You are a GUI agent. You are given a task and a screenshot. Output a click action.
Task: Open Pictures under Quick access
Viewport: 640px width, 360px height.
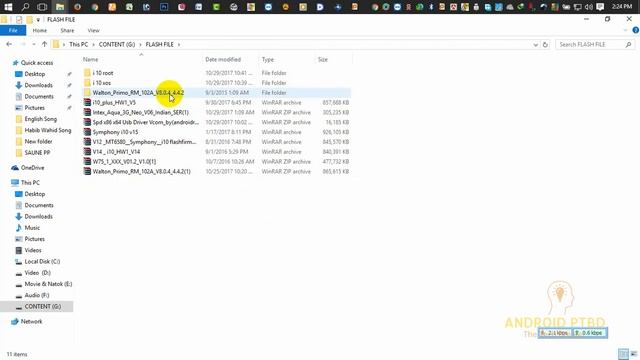pos(34,108)
